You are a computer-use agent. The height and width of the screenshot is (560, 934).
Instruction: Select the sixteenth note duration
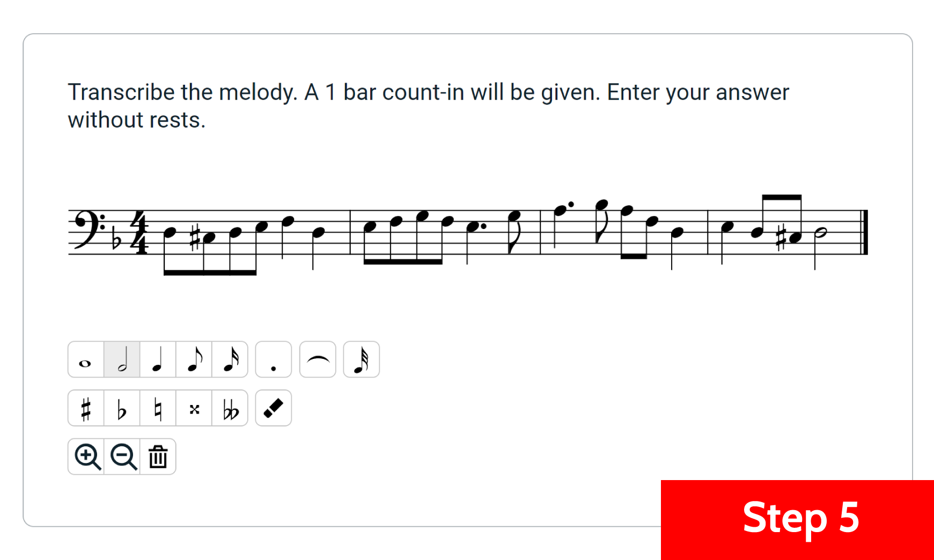(230, 359)
